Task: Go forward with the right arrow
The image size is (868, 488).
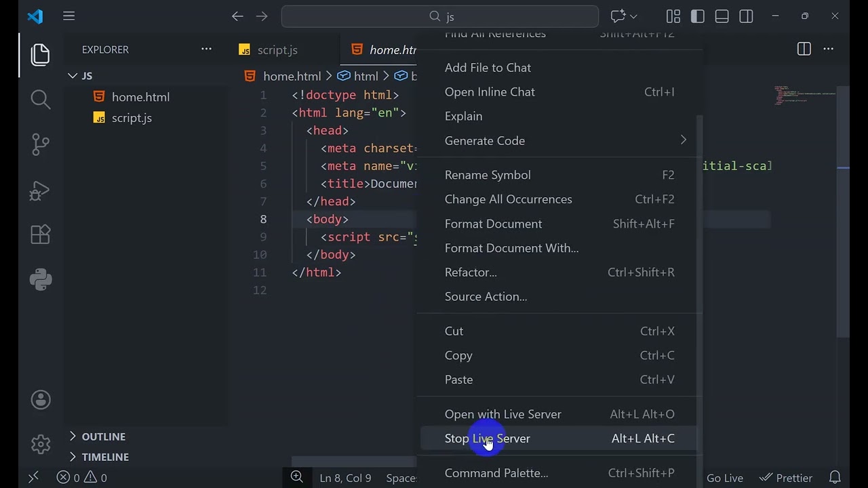Action: [x=262, y=16]
